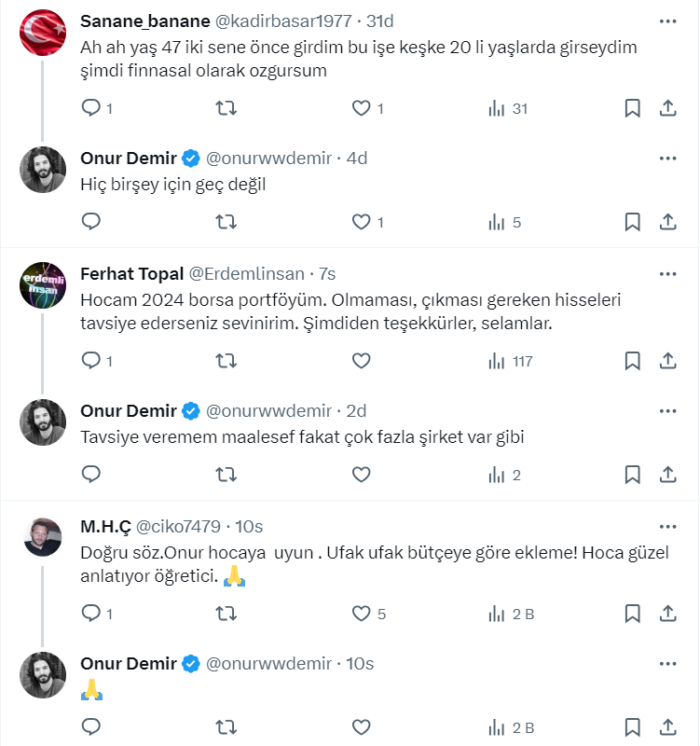Retweet Onur Demir's 'Hiç birşey için geç değil' reply

[226, 222]
